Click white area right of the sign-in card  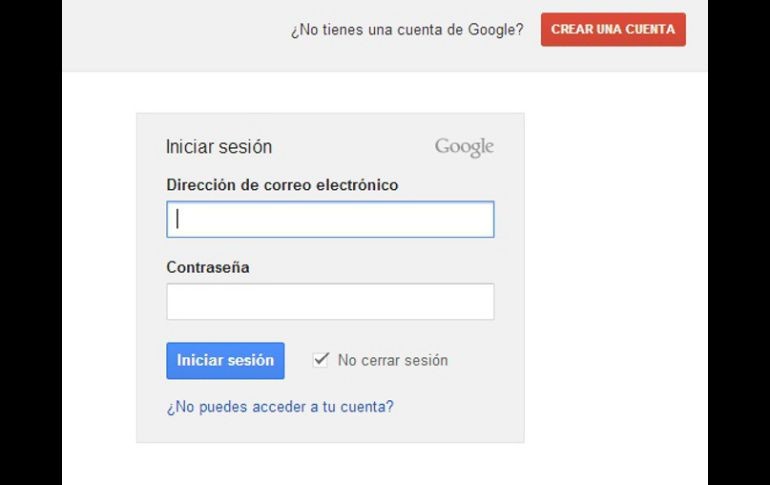point(615,280)
